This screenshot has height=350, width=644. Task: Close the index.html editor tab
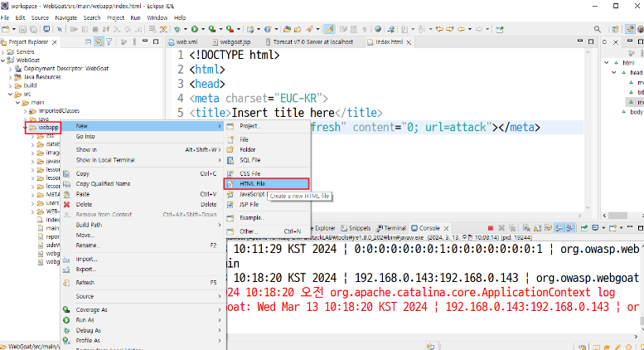coord(409,42)
